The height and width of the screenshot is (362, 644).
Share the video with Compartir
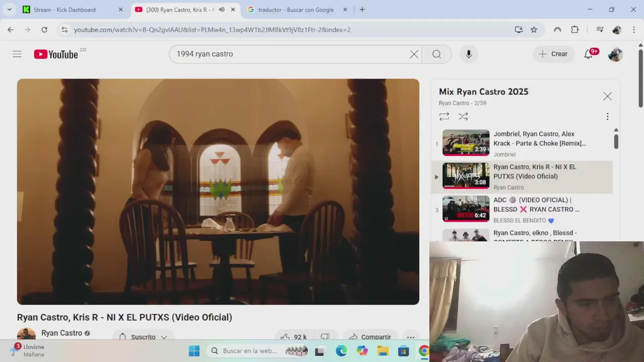[x=370, y=337]
